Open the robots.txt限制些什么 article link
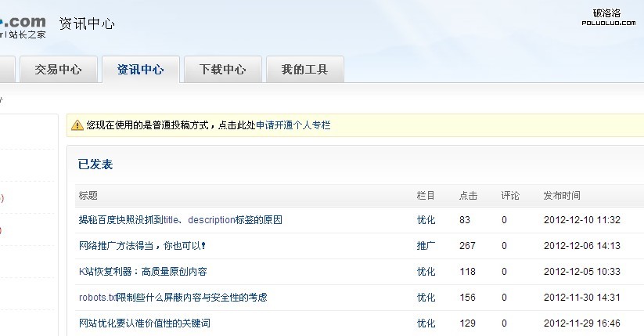 pos(172,298)
